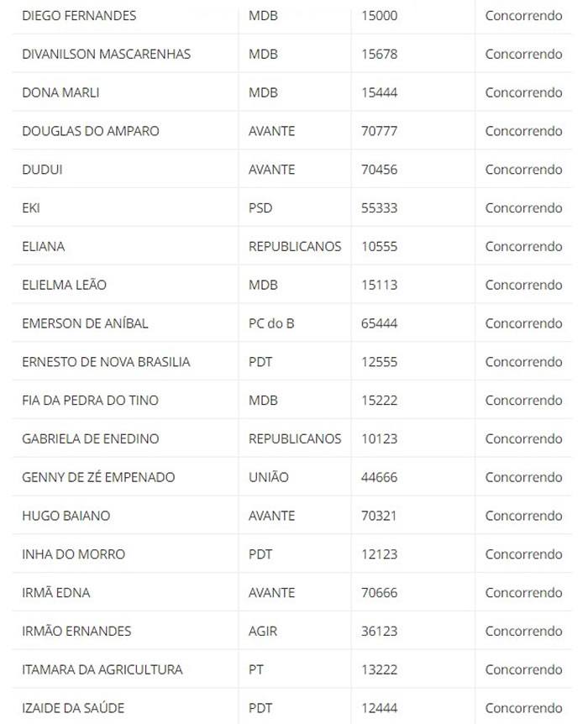Select ERNESTO DE NOVA BRASILIA name
The width and height of the screenshot is (588, 724).
click(106, 362)
